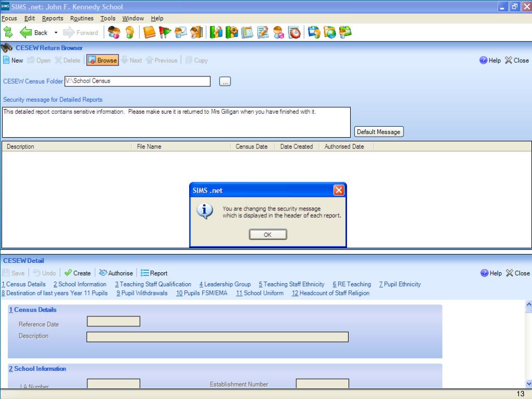Select the Census Date column header
Screen dimensions: 532x399
(252, 147)
